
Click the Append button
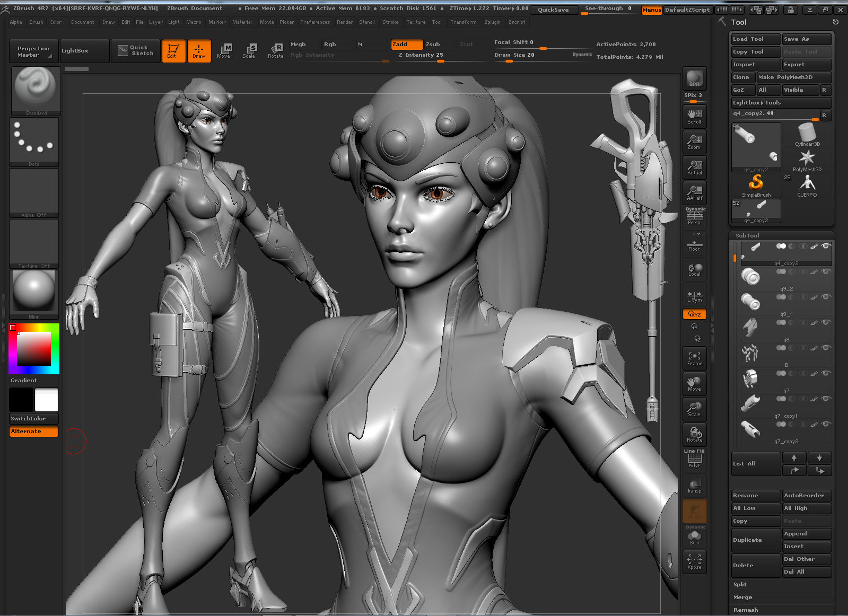pos(807,534)
